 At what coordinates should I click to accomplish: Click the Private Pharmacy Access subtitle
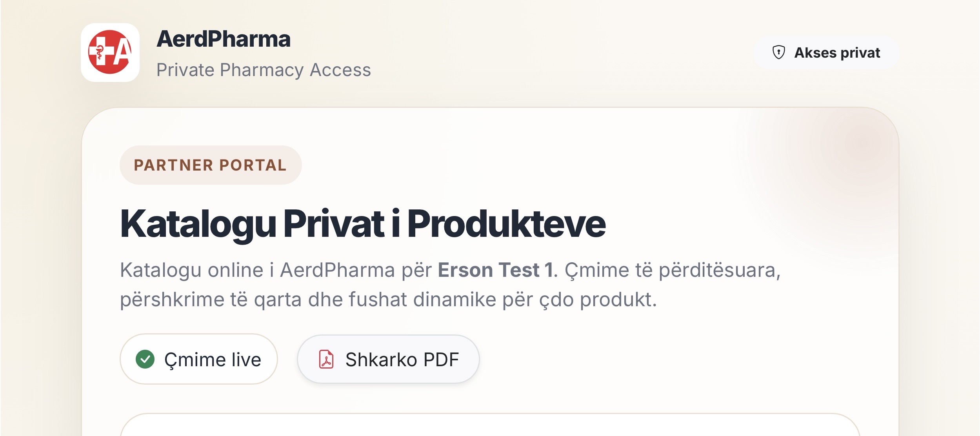(x=264, y=70)
